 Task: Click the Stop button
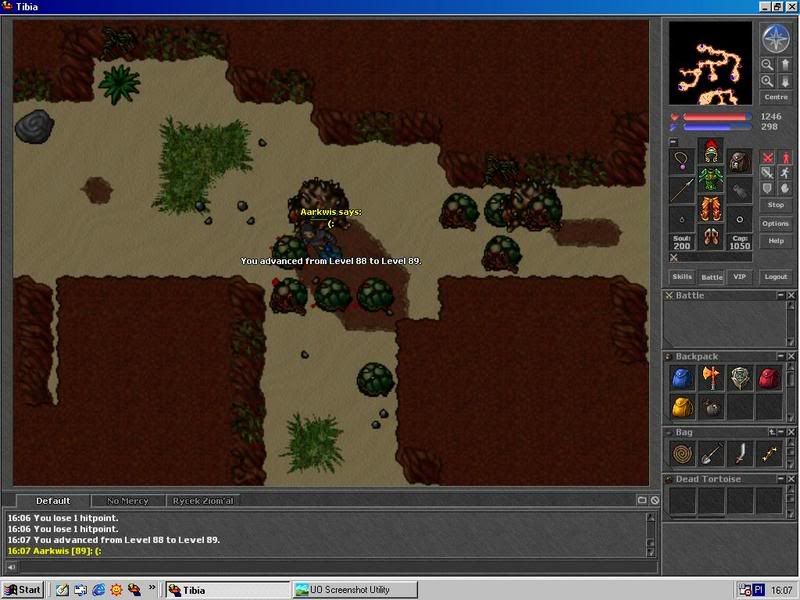click(776, 205)
